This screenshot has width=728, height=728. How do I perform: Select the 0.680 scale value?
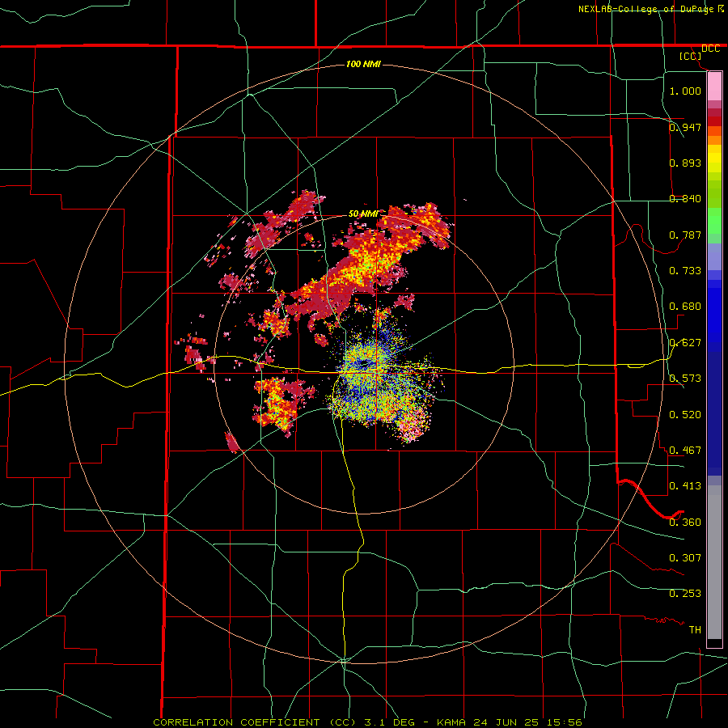(685, 307)
